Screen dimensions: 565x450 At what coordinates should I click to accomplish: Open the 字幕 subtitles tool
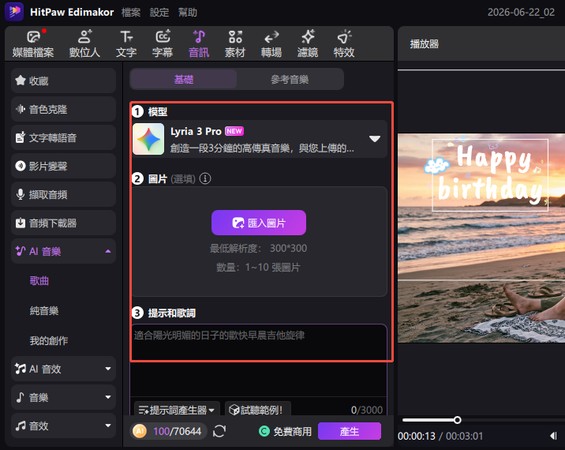[163, 44]
